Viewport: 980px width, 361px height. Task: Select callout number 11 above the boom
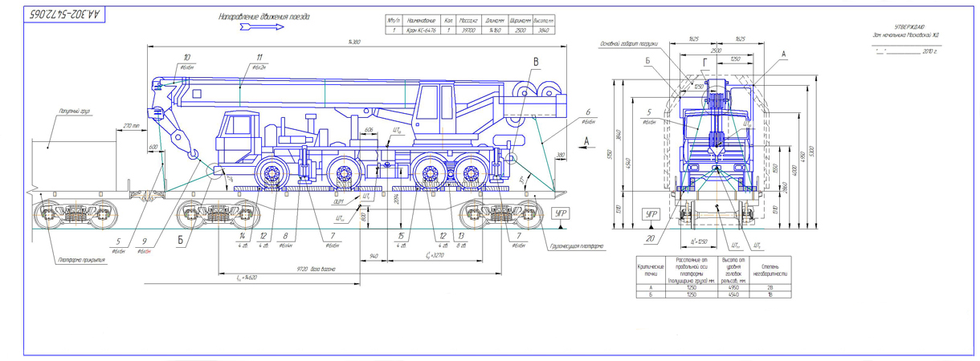point(259,58)
